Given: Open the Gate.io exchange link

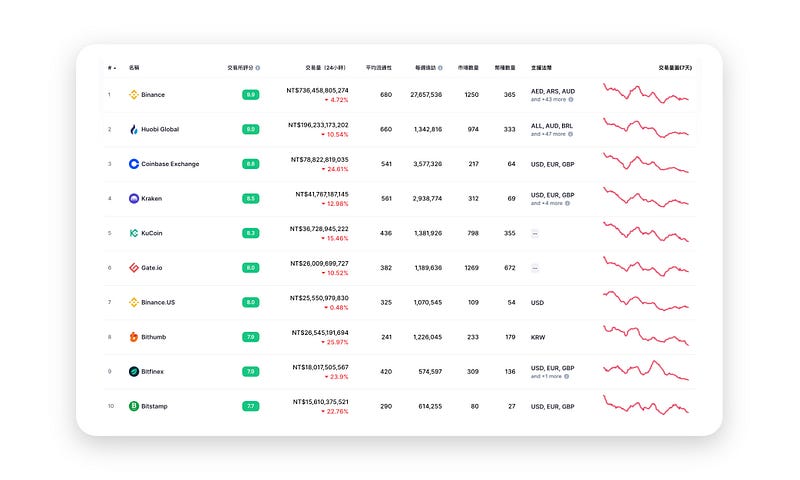Looking at the screenshot, I should point(152,268).
